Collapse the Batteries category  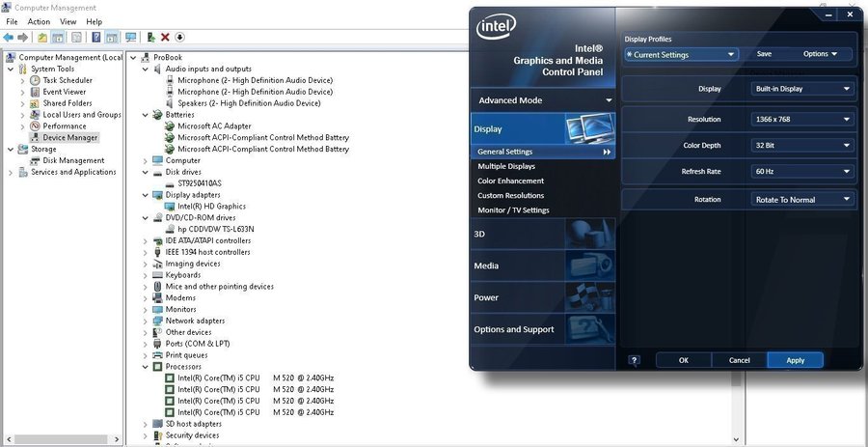tap(145, 115)
